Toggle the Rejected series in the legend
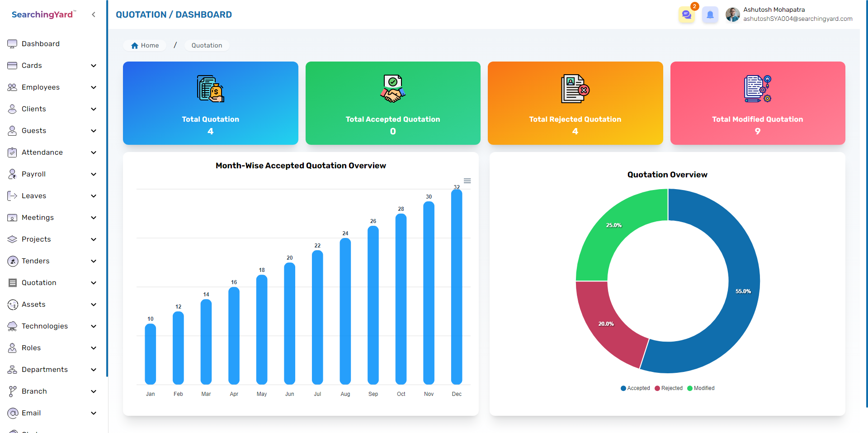The width and height of the screenshot is (868, 433). (669, 388)
